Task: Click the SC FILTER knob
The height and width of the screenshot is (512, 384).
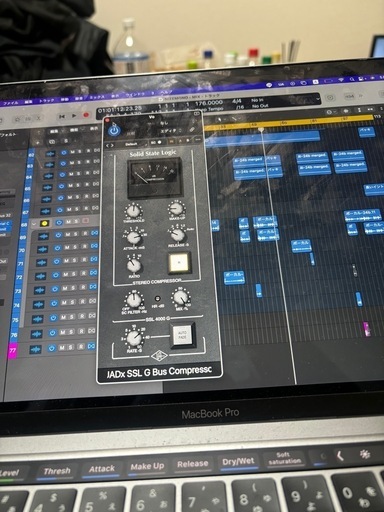Action: coord(133,299)
